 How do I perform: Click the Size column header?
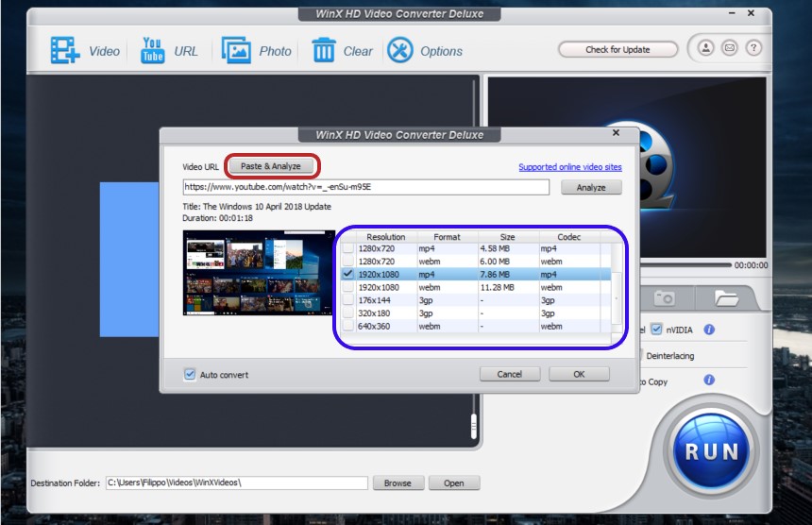pos(508,237)
